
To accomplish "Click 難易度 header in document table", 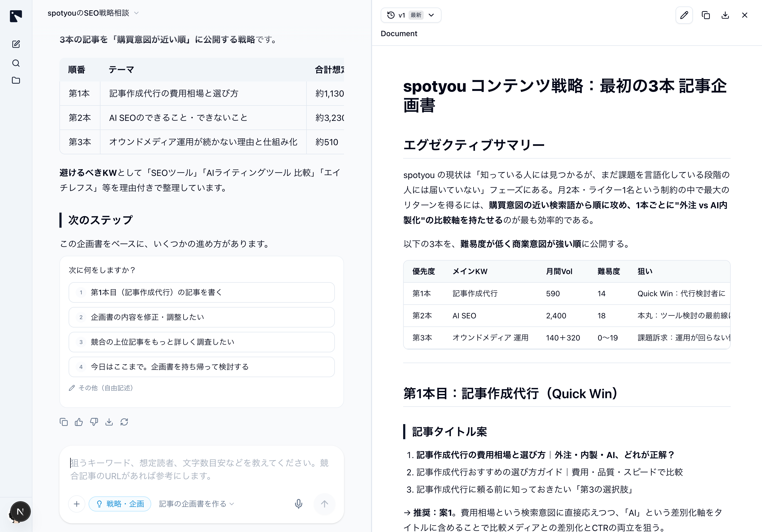I will 609,271.
